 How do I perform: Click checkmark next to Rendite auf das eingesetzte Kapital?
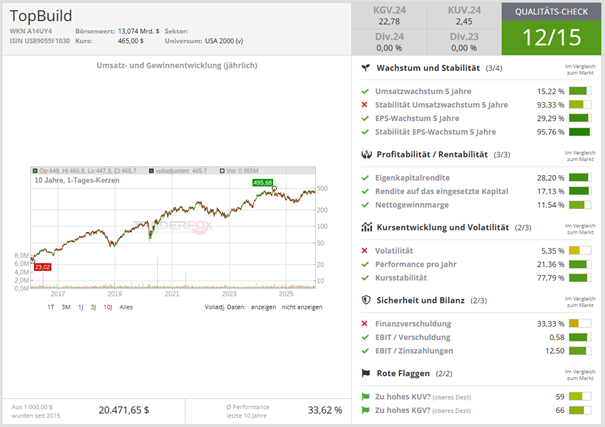coord(365,191)
